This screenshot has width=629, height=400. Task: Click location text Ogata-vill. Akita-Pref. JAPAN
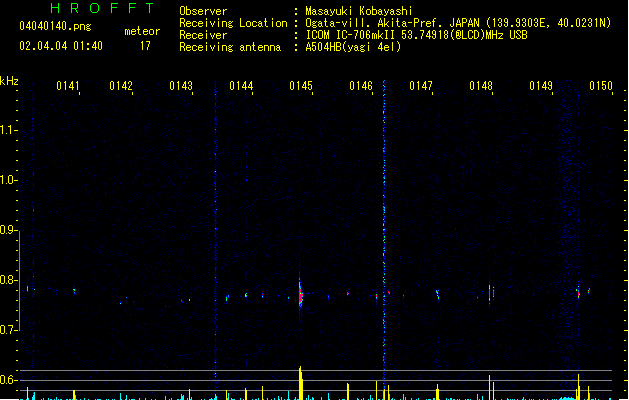[393, 23]
